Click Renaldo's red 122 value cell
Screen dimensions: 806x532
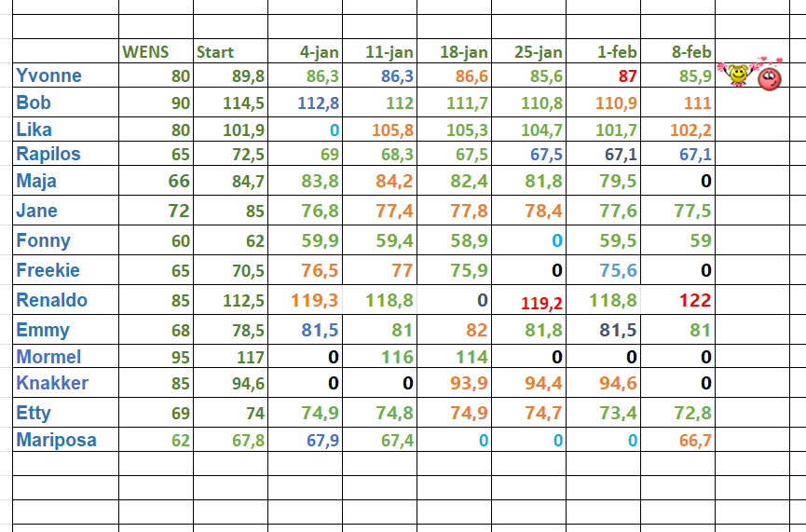pyautogui.click(x=696, y=301)
